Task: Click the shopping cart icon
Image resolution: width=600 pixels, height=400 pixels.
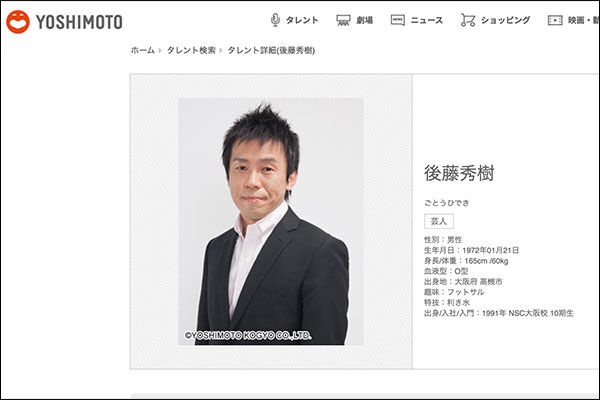Action: [468, 20]
